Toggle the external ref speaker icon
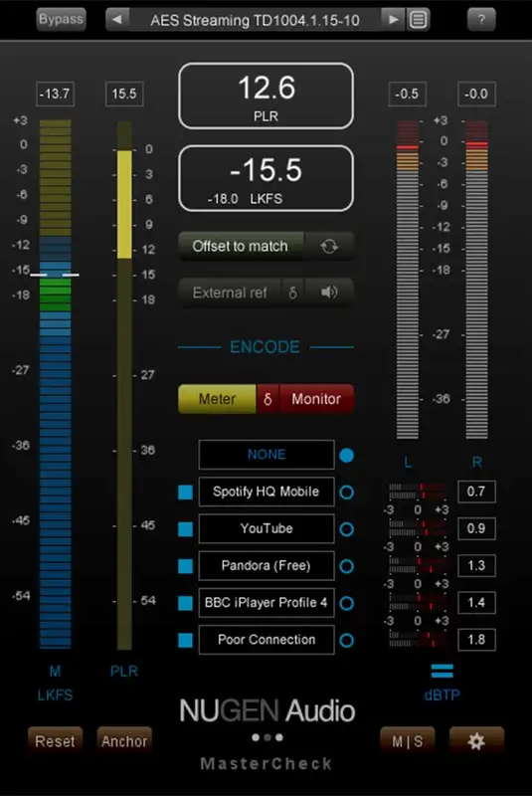Image resolution: width=532 pixels, height=796 pixels. click(x=328, y=292)
